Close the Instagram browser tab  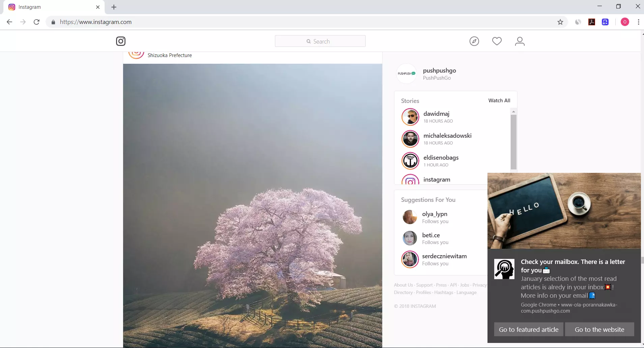(98, 7)
